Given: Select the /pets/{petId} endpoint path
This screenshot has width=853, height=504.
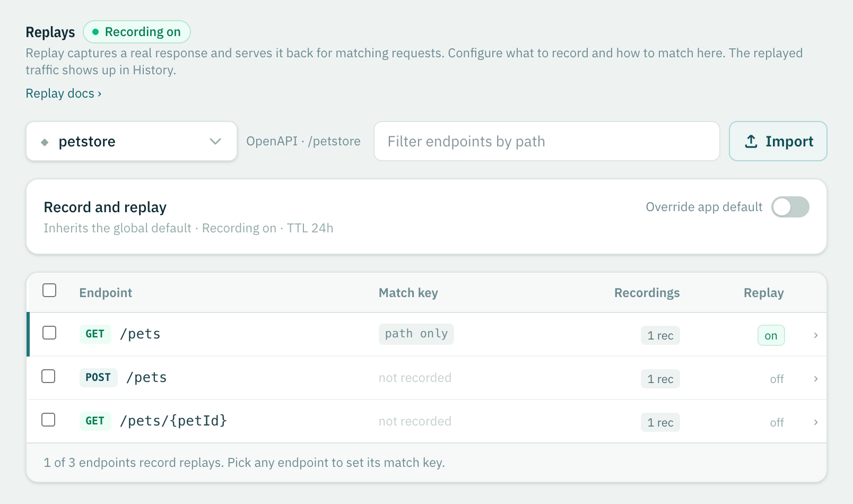Looking at the screenshot, I should pos(173,421).
